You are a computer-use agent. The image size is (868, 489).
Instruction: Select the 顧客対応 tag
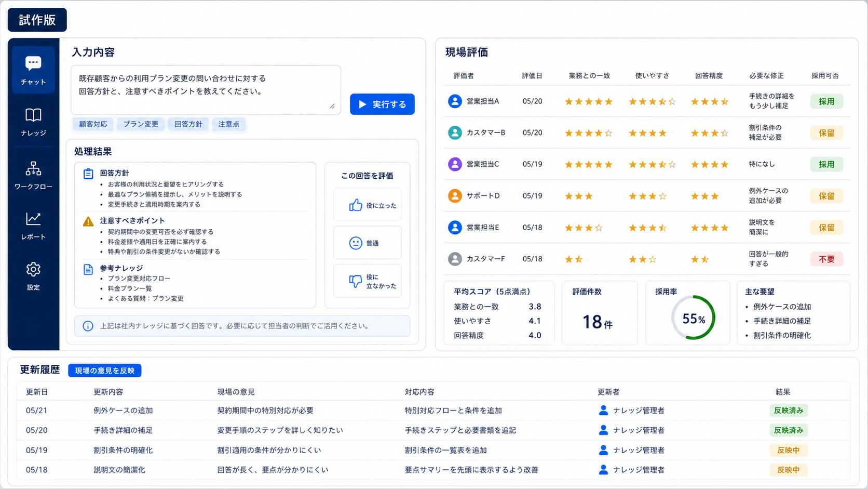(93, 124)
